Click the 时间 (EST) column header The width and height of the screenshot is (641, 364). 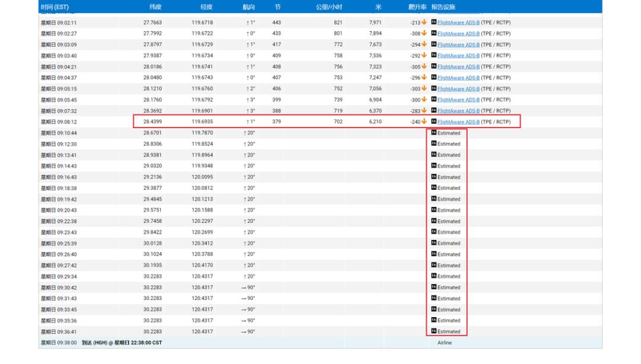click(55, 7)
